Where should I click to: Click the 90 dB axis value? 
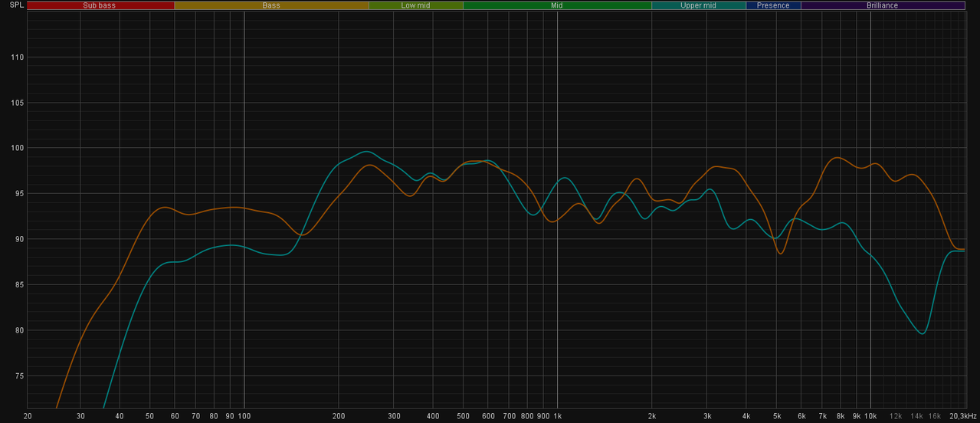[x=19, y=239]
